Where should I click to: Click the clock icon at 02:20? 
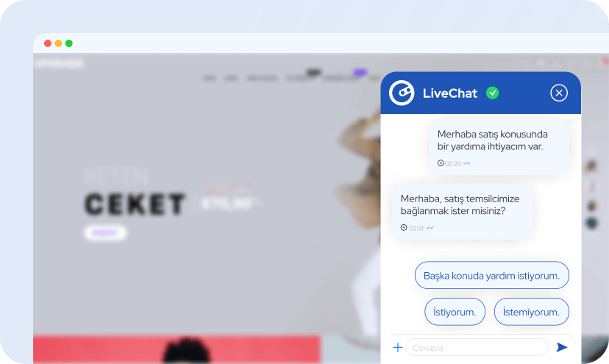pyautogui.click(x=441, y=163)
